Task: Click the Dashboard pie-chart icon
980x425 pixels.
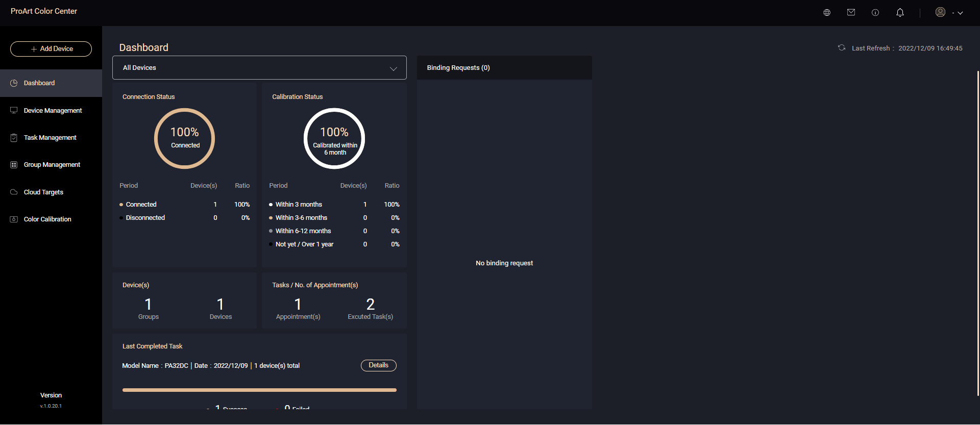Action: pyautogui.click(x=14, y=83)
